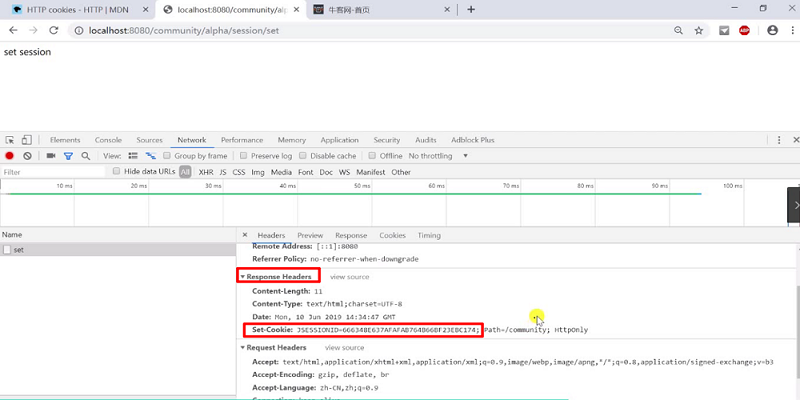The image size is (800, 400).
Task: Open the No throttling dropdown
Action: point(438,156)
